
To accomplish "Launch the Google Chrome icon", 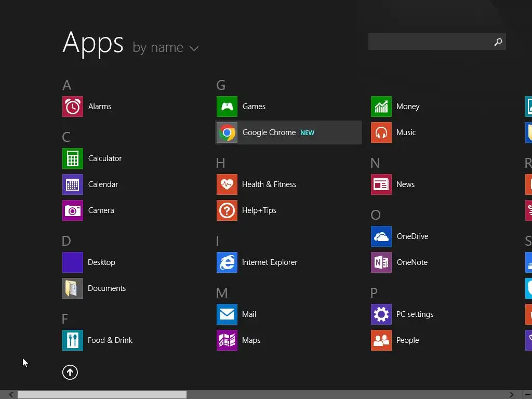I will (227, 132).
